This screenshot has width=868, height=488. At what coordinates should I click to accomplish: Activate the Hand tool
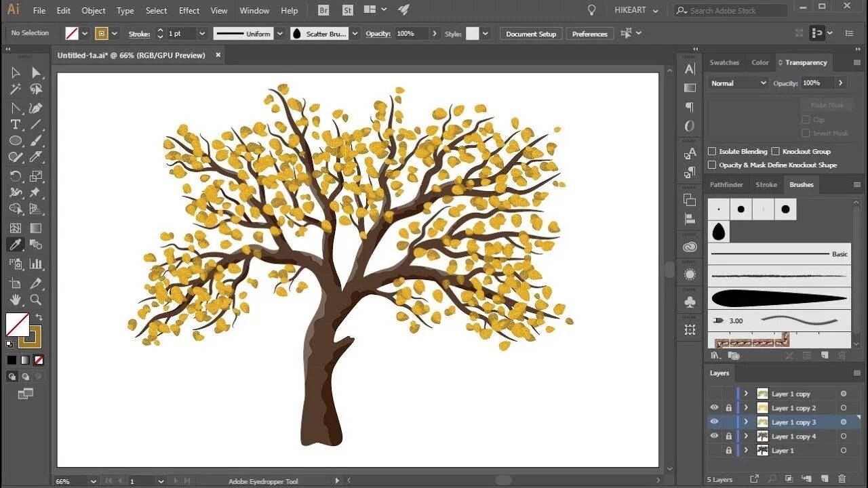pyautogui.click(x=15, y=300)
